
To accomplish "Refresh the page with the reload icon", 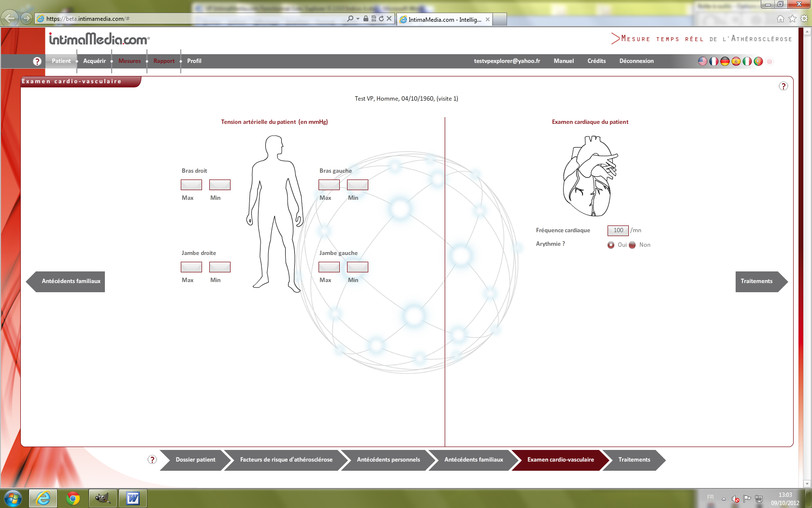I will pyautogui.click(x=381, y=19).
